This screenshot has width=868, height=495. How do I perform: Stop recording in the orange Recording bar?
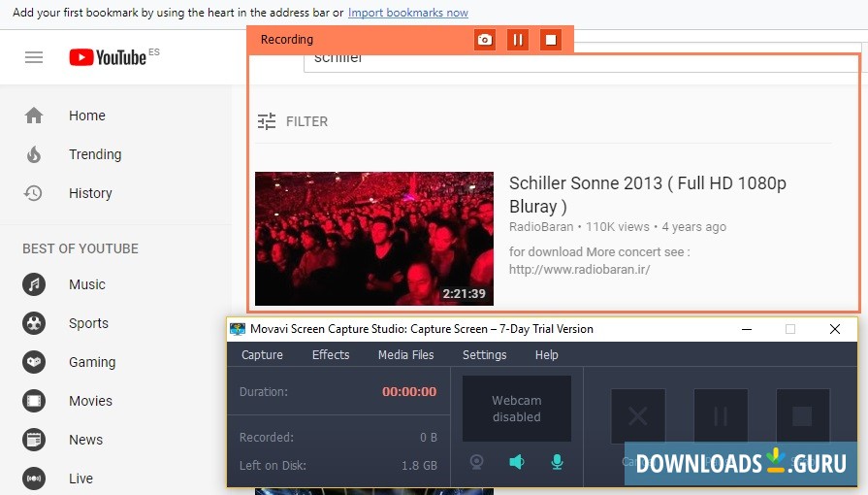551,40
